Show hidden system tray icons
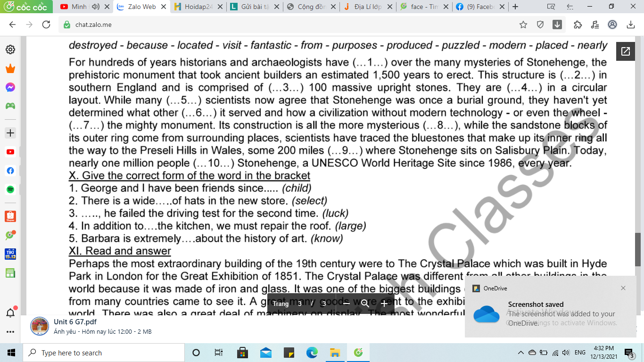The width and height of the screenshot is (644, 362). point(520,353)
